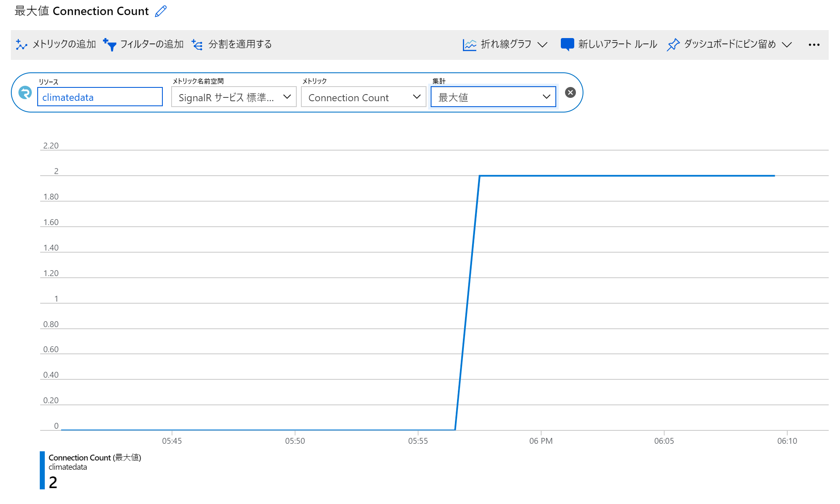840x504 pixels.
Task: Click the New alert rule (新しいアラート ルール) icon
Action: coord(567,44)
